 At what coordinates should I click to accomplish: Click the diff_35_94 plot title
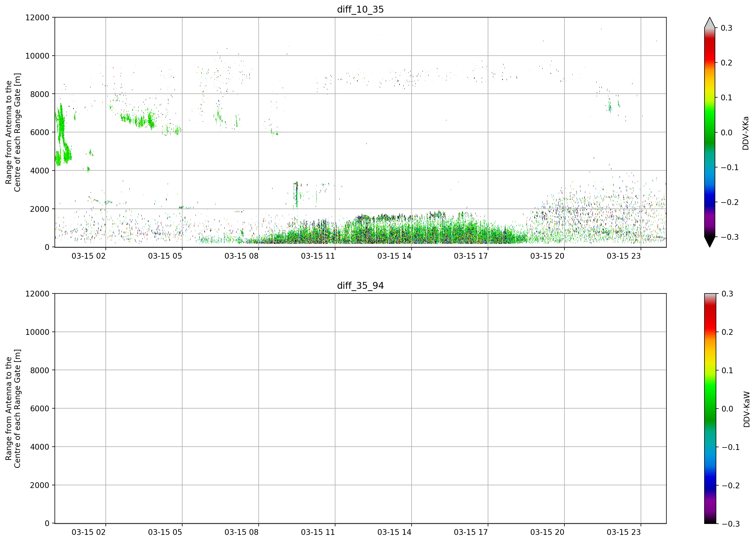click(x=360, y=286)
